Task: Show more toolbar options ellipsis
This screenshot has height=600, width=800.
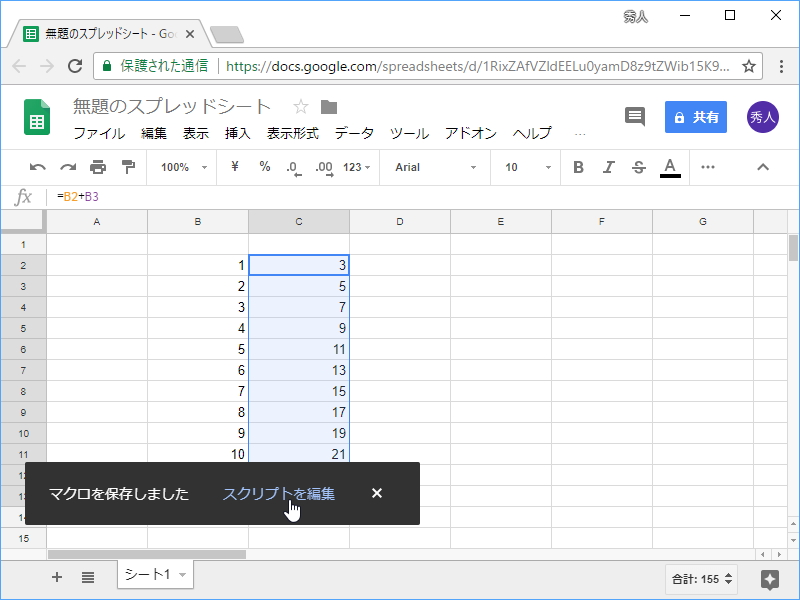Action: (x=708, y=167)
